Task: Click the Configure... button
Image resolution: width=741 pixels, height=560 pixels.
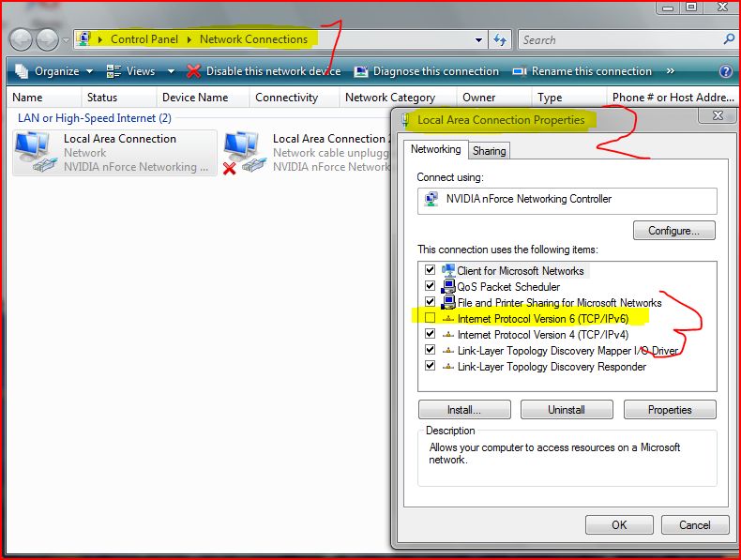Action: click(x=673, y=231)
